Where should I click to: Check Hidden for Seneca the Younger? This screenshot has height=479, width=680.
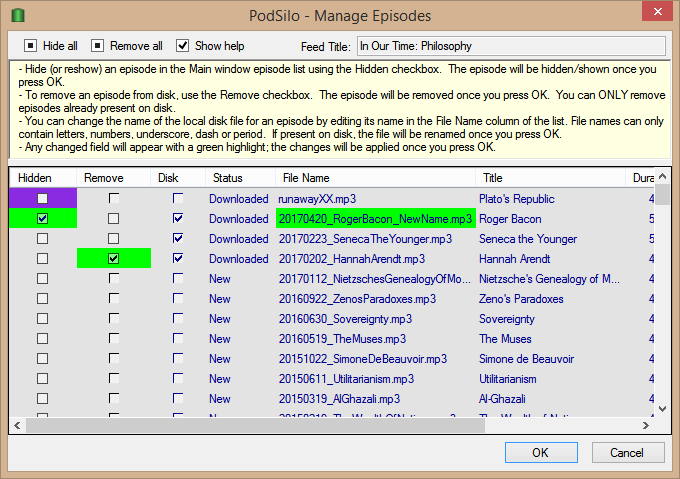click(42, 238)
